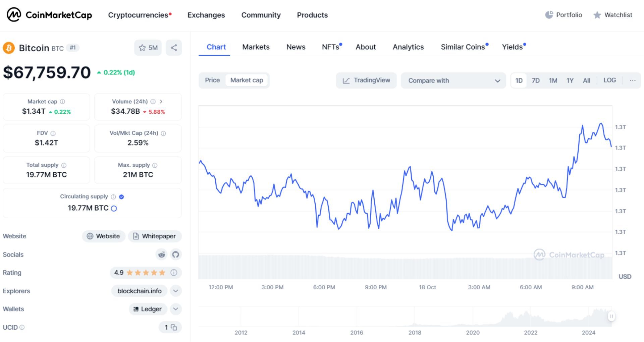This screenshot has width=644, height=342.
Task: Open Bitcoin's GitHub repository
Action: pyautogui.click(x=175, y=254)
